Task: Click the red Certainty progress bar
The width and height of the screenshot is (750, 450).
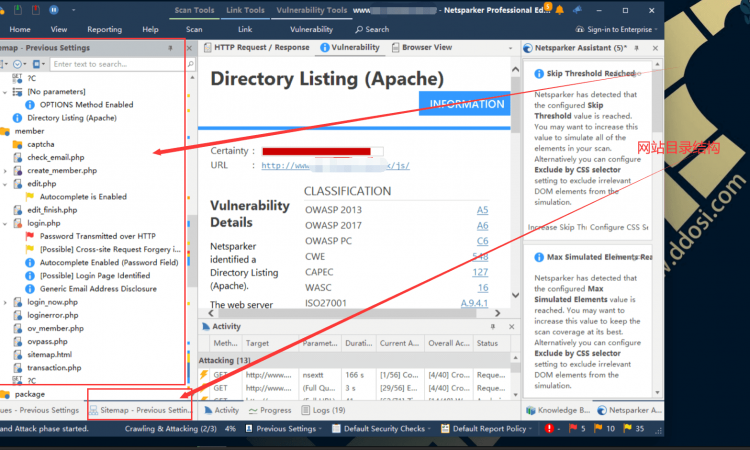Action: (x=316, y=151)
